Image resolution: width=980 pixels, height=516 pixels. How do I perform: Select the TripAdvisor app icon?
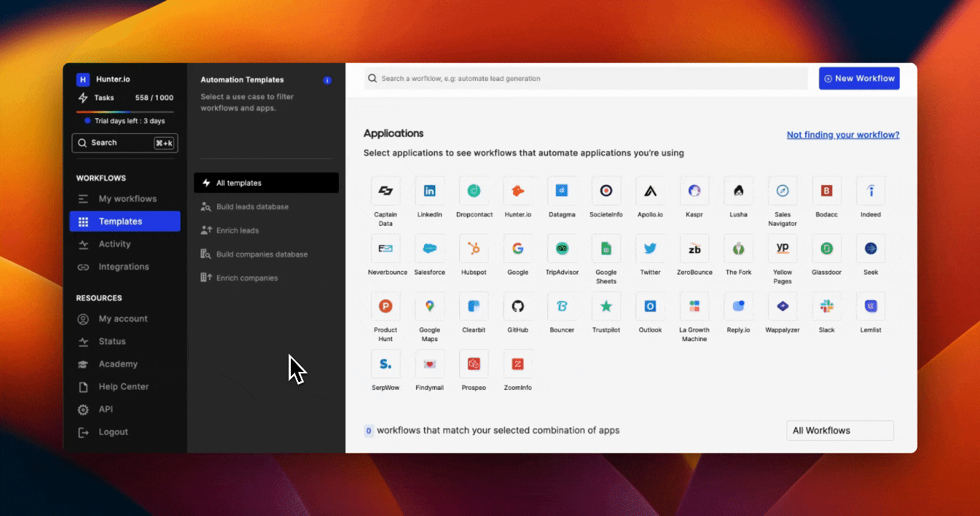[x=562, y=249]
